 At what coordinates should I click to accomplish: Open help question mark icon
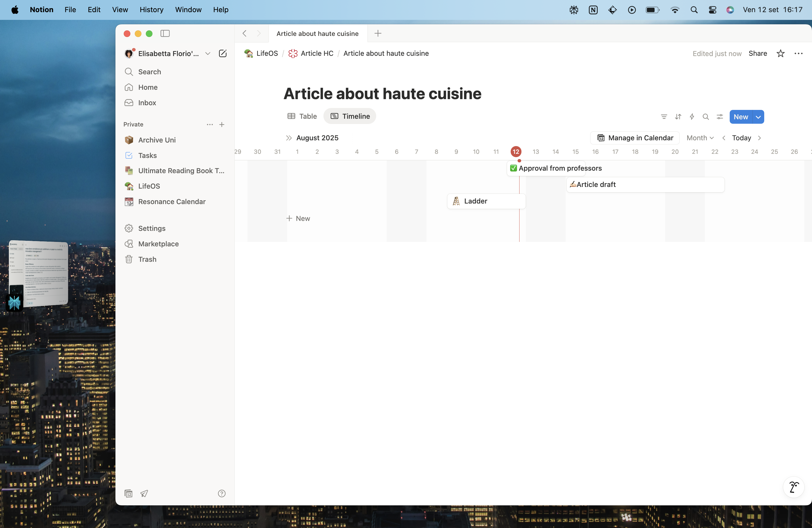pyautogui.click(x=222, y=493)
